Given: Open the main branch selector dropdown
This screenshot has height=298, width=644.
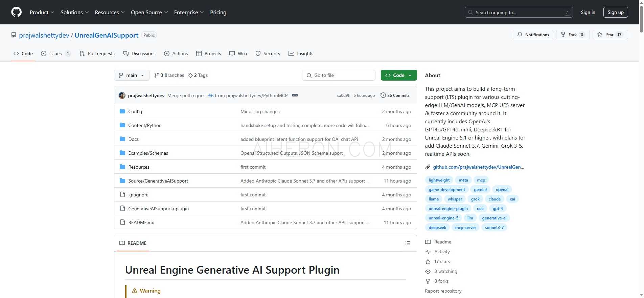Looking at the screenshot, I should pyautogui.click(x=132, y=75).
